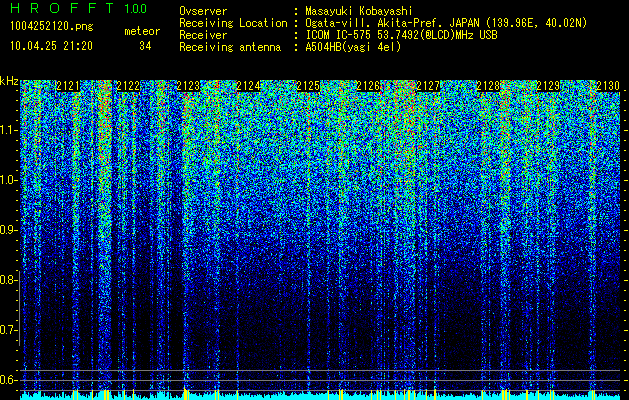
Task: Click the 2125 time marker
Action: coord(308,86)
